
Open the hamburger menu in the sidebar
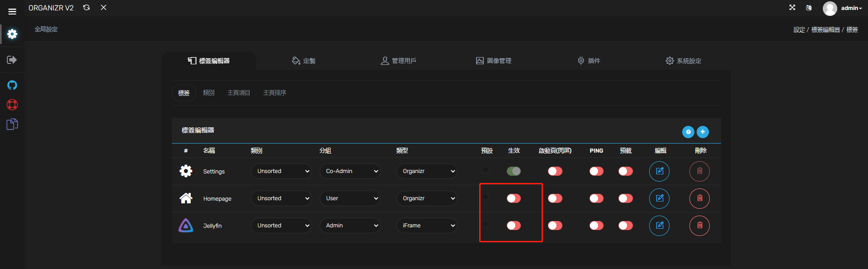[12, 12]
